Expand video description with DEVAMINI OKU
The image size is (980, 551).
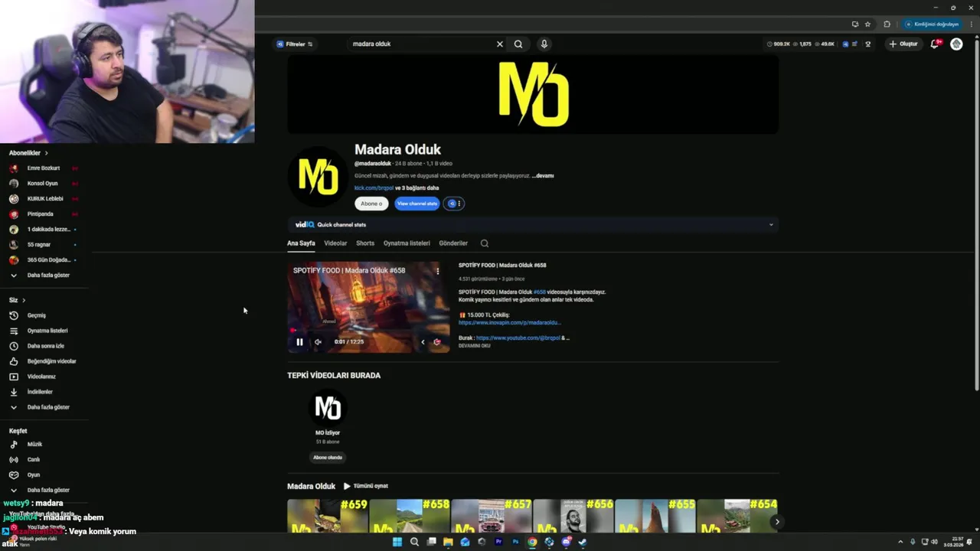click(475, 346)
